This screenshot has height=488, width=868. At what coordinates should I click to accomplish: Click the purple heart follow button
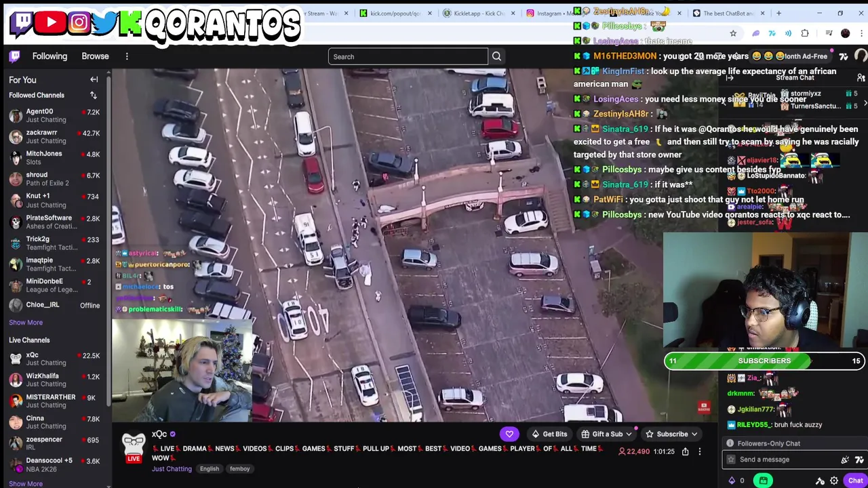point(509,434)
